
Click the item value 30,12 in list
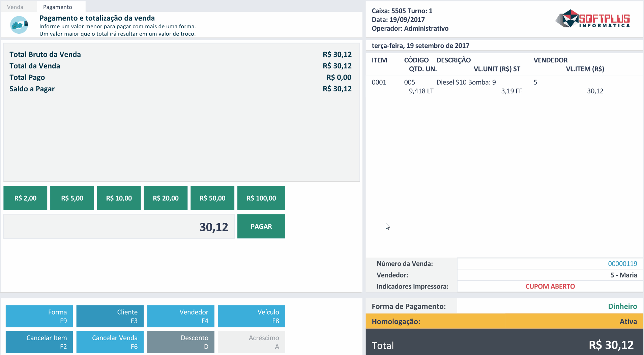[595, 91]
